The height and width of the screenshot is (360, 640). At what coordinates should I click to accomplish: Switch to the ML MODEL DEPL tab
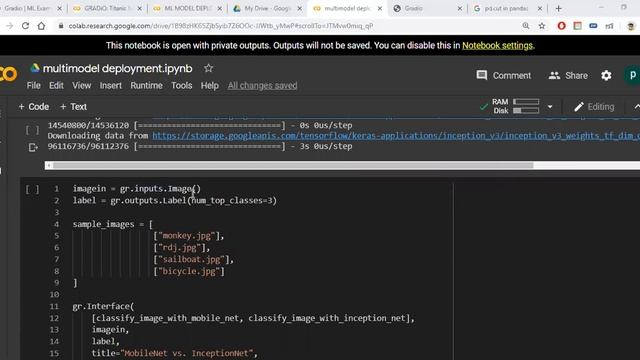pos(187,8)
